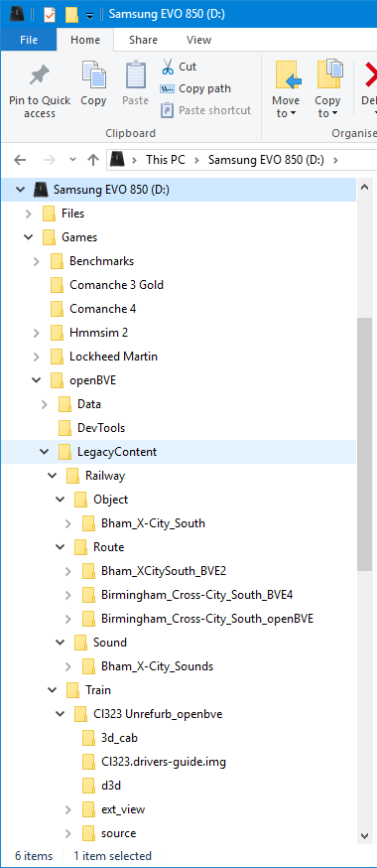Collapse the Samsung EVO 850 (D:) tree node
Viewport: 377px width, 868px height.
pos(21,190)
